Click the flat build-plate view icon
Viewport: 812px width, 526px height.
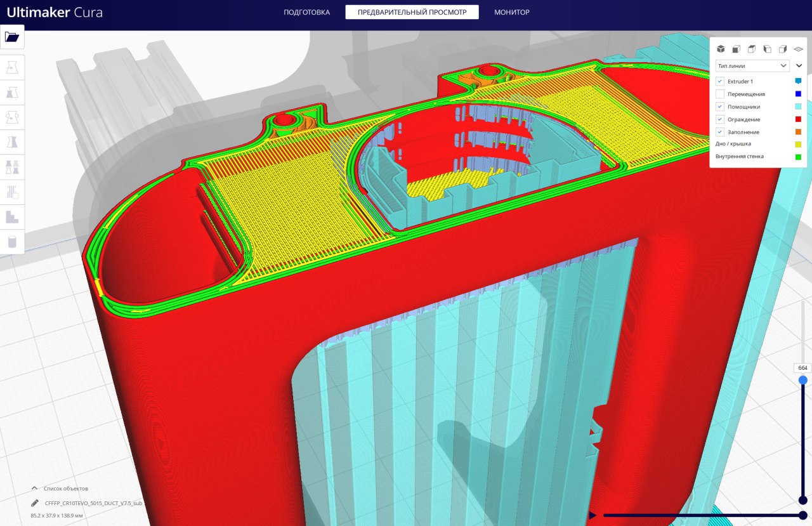798,49
